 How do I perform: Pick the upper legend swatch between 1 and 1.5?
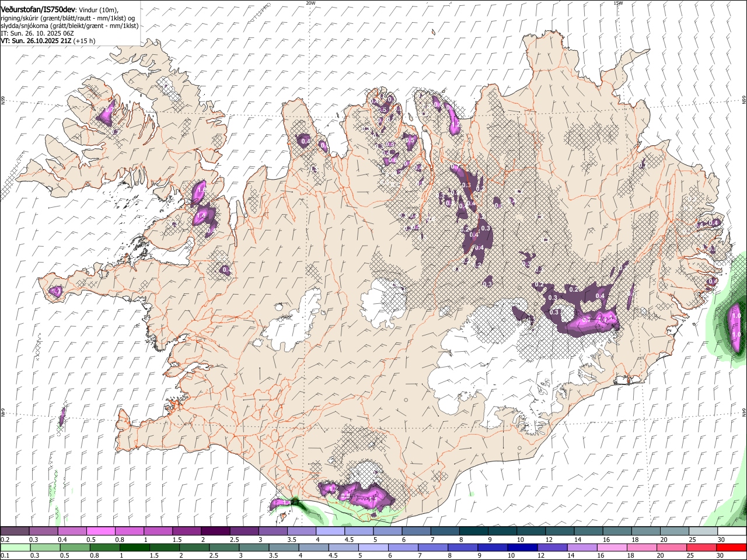tap(158, 531)
